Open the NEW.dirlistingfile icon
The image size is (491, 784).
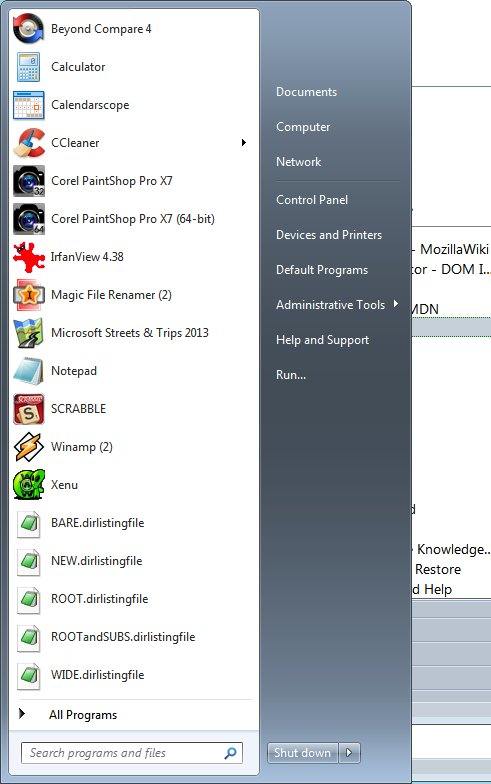point(28,560)
